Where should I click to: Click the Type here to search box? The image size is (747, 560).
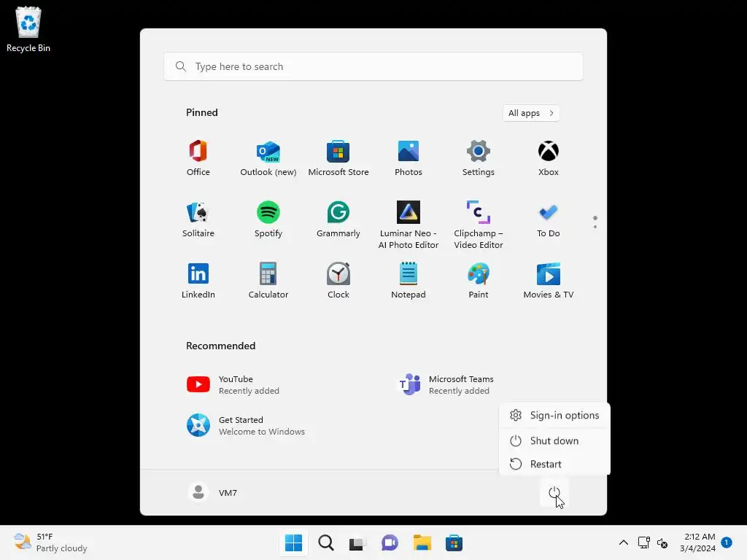pos(373,66)
